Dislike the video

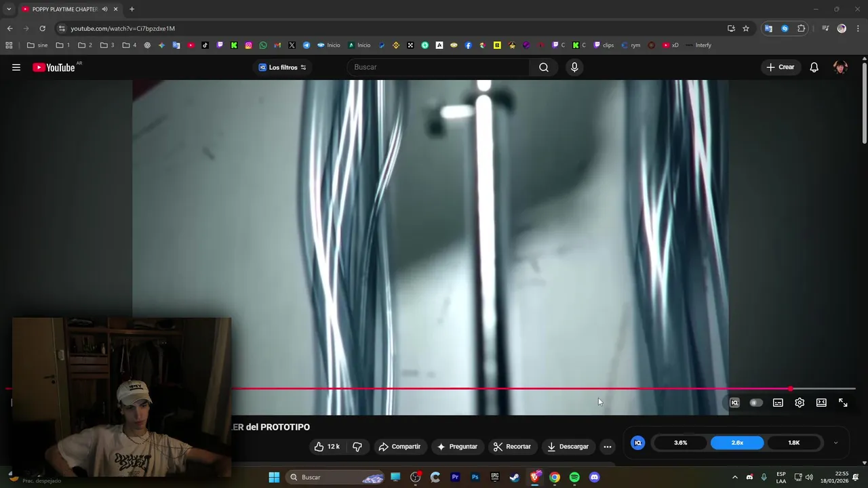[357, 447]
